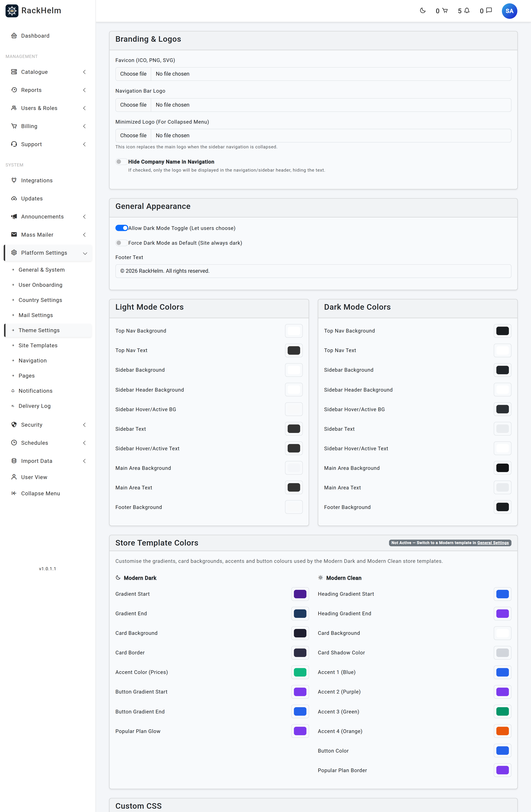Open User View in sidebar
531x812 pixels.
(x=48, y=477)
